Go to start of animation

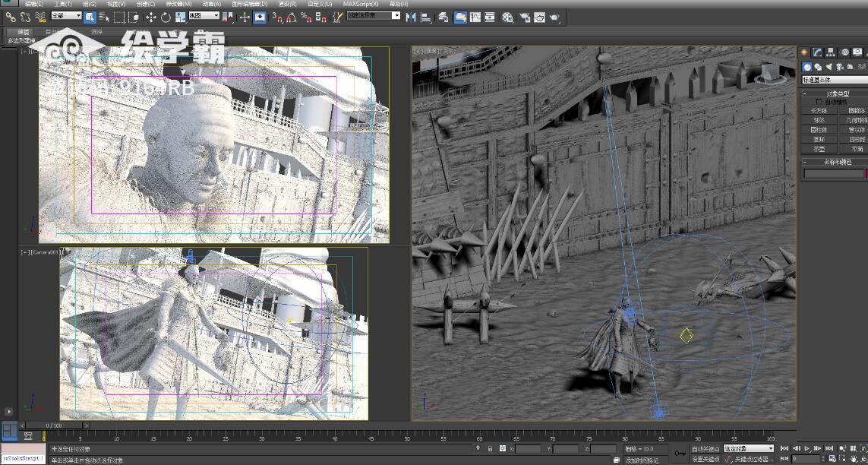point(784,448)
